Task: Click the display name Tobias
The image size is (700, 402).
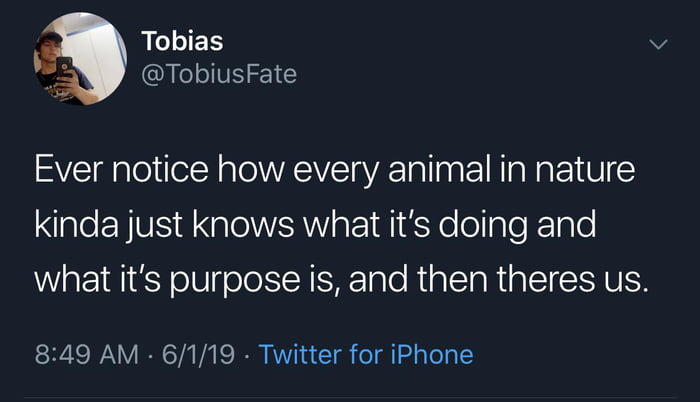Action: click(182, 41)
